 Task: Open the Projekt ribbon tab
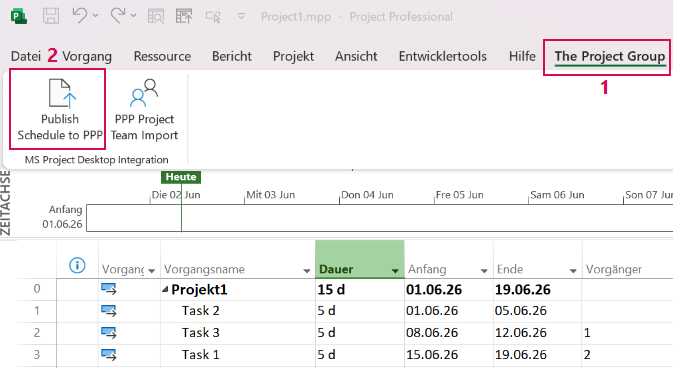[x=294, y=56]
